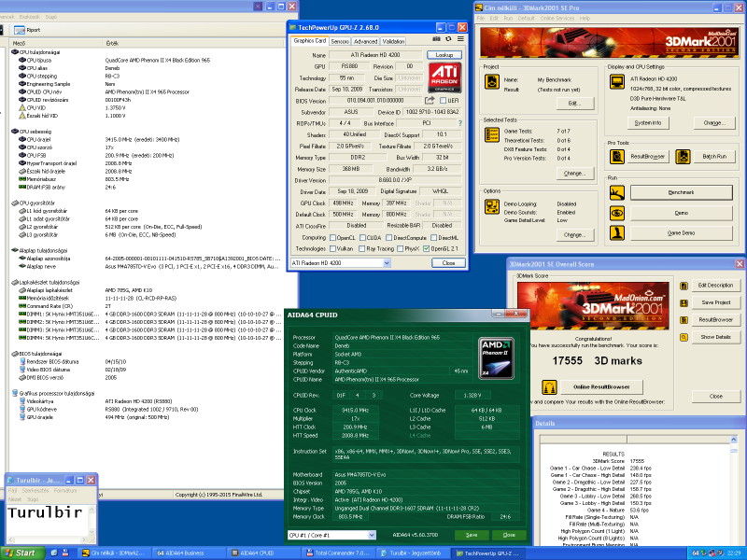The height and width of the screenshot is (560, 747).
Task: Open the Windows Start menu
Action: pyautogui.click(x=21, y=553)
